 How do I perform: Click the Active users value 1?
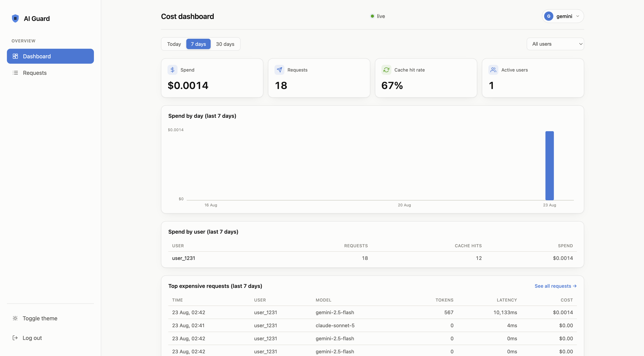click(x=491, y=86)
